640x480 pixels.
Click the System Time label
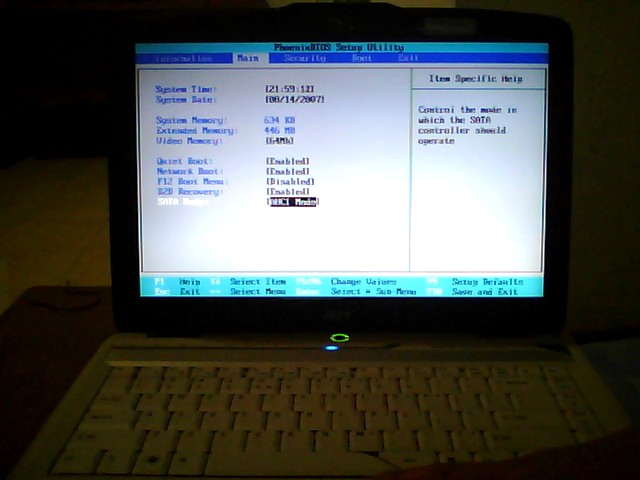(x=186, y=89)
